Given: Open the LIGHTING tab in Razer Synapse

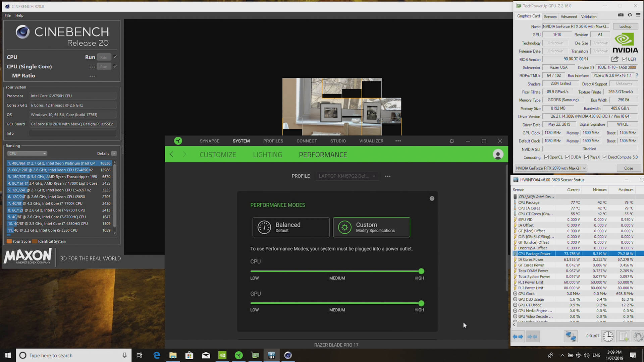Looking at the screenshot, I should point(267,155).
